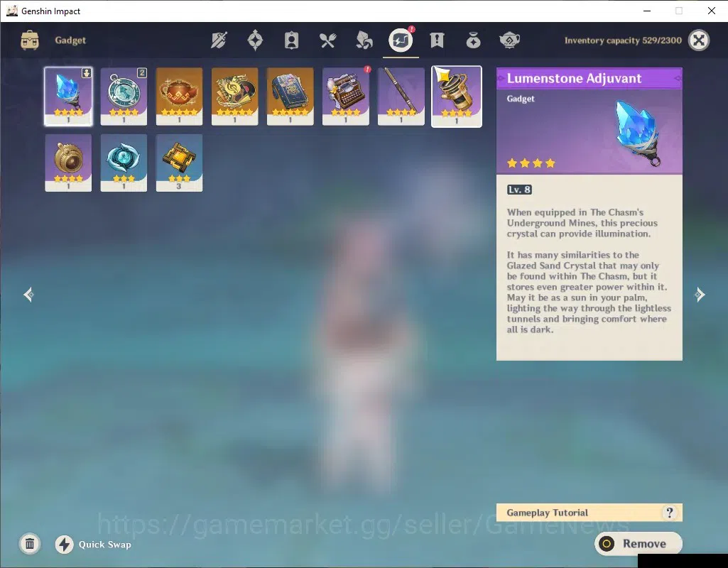Go to previous inventory page arrow
This screenshot has height=568, width=728.
tap(29, 294)
